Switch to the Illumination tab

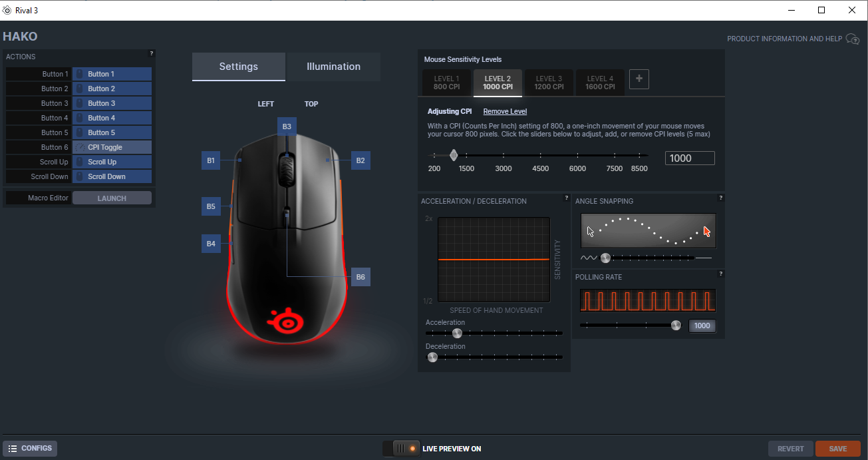(x=333, y=67)
